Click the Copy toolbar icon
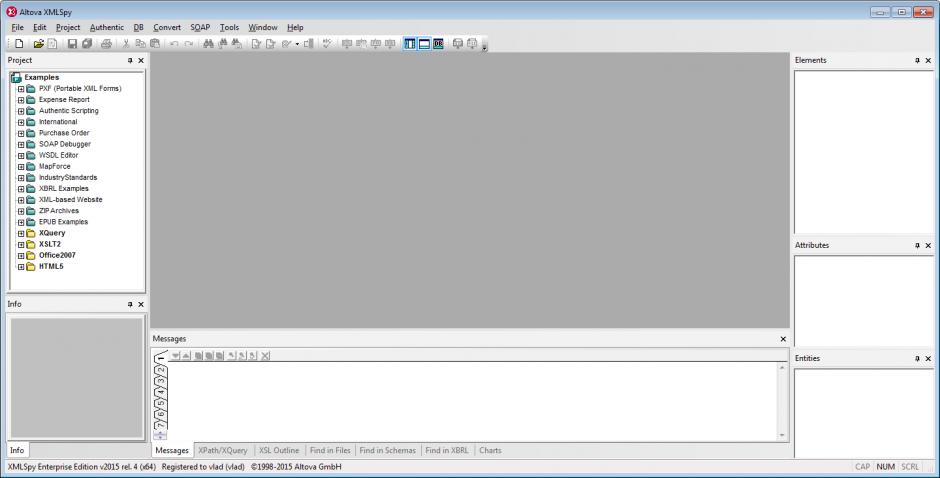The image size is (940, 478). coord(140,44)
